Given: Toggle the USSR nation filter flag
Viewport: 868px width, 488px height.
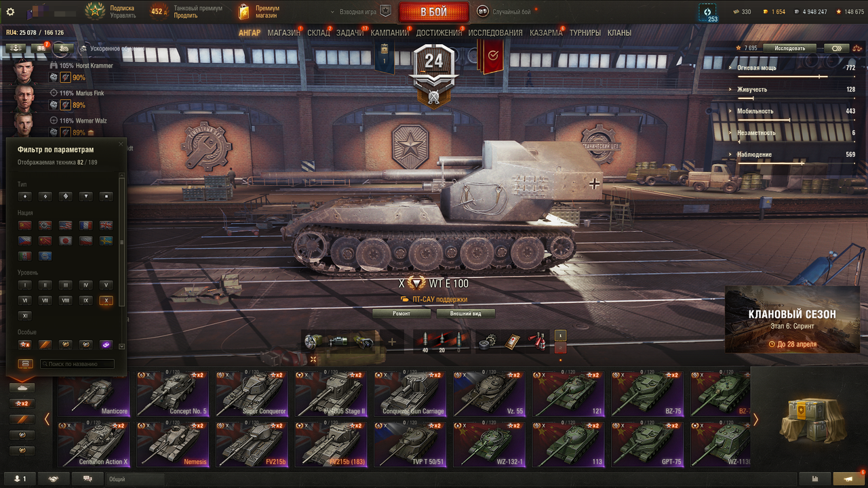Looking at the screenshot, I should tap(25, 224).
